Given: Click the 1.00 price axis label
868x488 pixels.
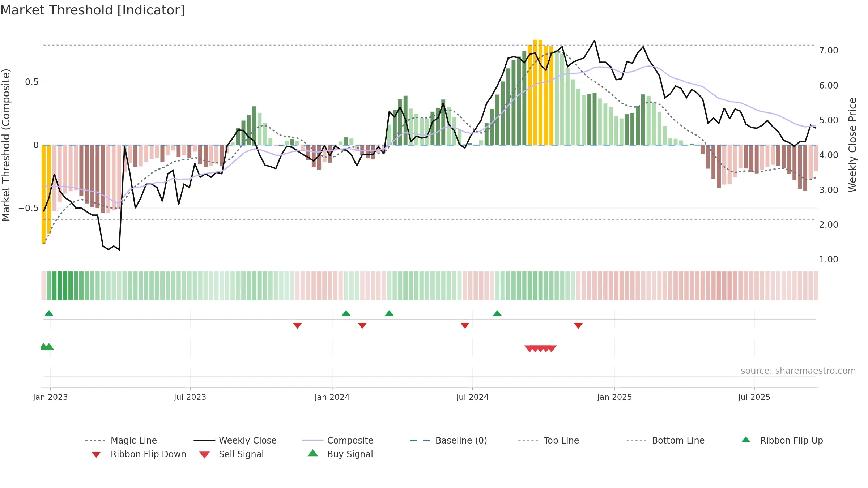Looking at the screenshot, I should [x=829, y=260].
